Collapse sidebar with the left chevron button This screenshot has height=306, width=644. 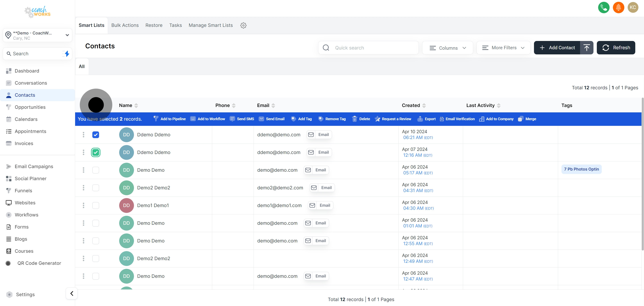point(72,293)
